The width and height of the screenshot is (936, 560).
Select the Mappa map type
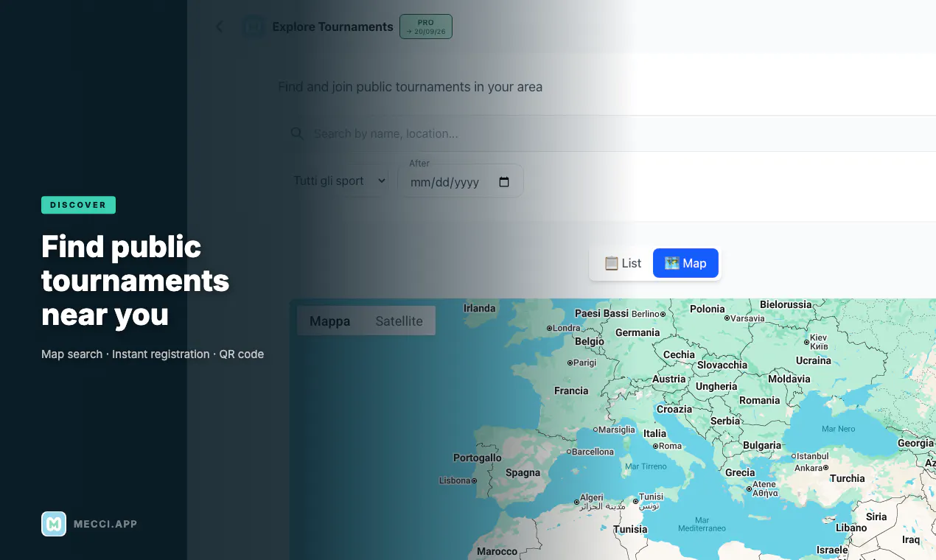(x=329, y=321)
